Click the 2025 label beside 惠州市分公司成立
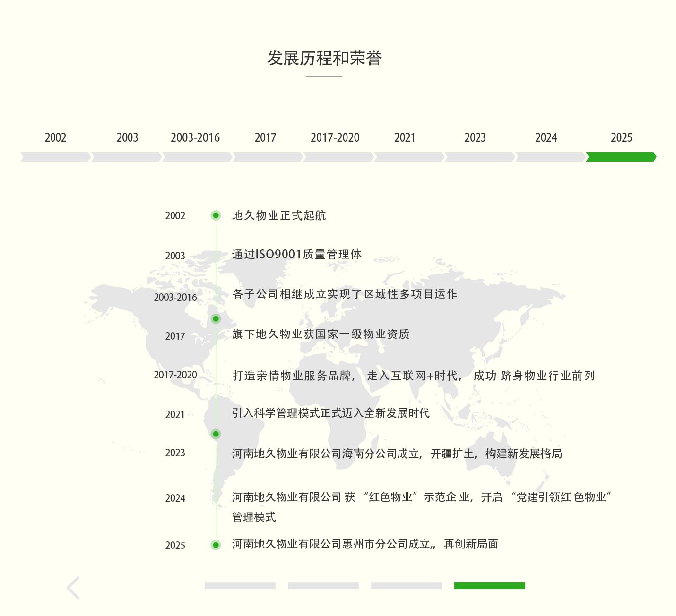The height and width of the screenshot is (616, 676). coord(175,546)
